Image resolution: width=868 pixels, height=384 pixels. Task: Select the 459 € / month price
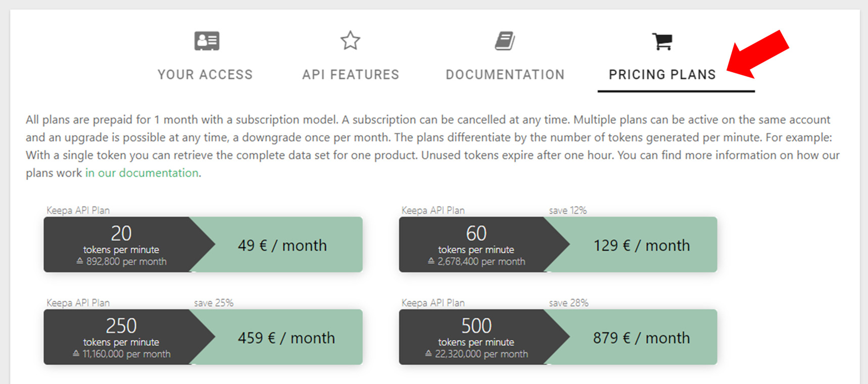(x=286, y=338)
